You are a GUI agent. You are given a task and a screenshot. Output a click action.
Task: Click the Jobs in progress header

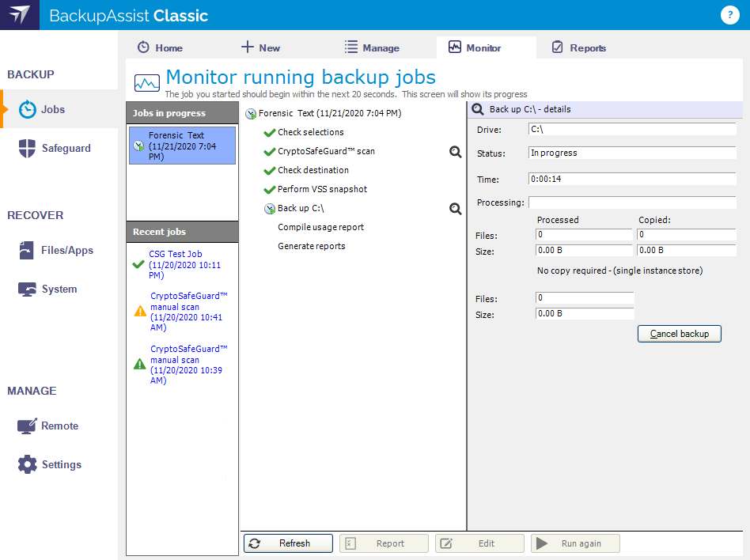[x=182, y=113]
